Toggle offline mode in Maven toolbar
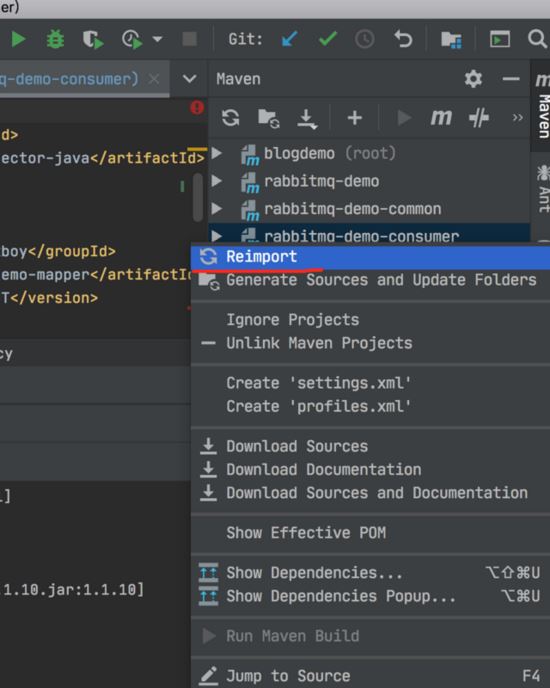This screenshot has width=550, height=688. click(478, 118)
